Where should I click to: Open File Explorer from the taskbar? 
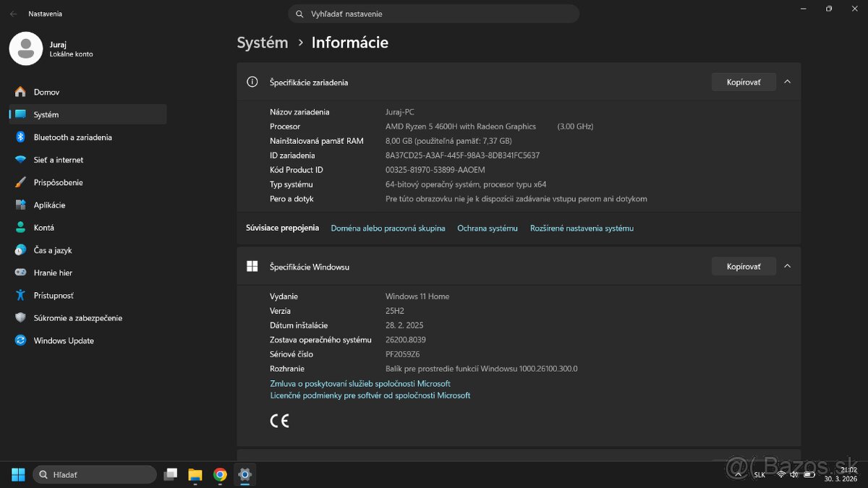pyautogui.click(x=195, y=475)
